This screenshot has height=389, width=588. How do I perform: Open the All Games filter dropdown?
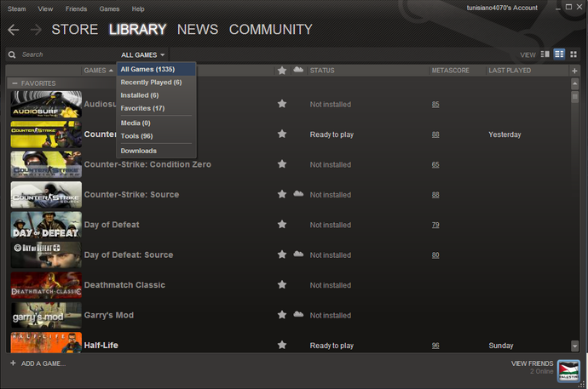point(143,55)
